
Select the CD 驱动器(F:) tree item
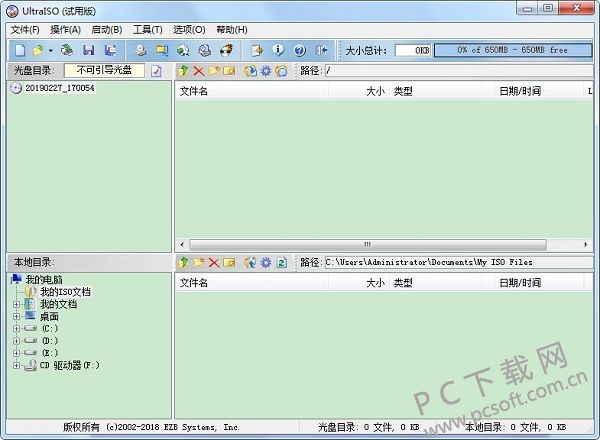click(69, 365)
